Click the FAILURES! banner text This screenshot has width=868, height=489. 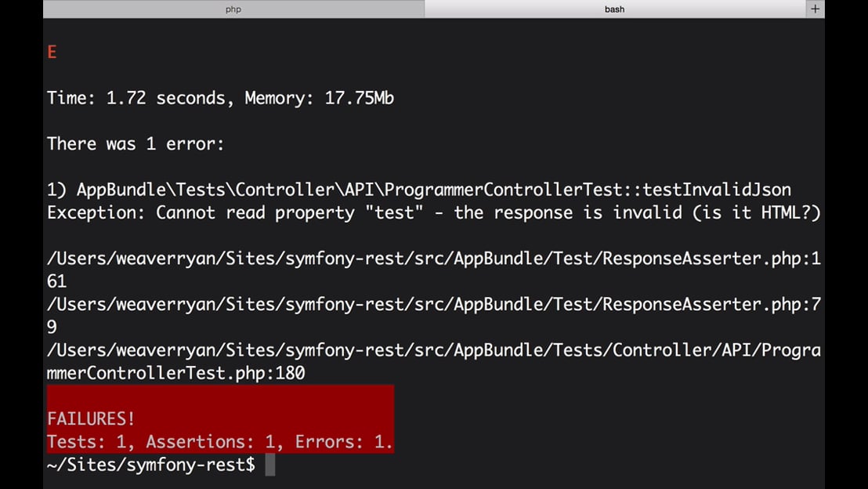(x=91, y=419)
